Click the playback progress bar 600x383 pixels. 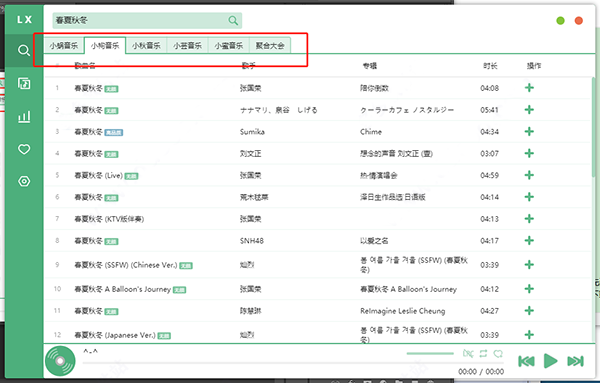(293, 362)
